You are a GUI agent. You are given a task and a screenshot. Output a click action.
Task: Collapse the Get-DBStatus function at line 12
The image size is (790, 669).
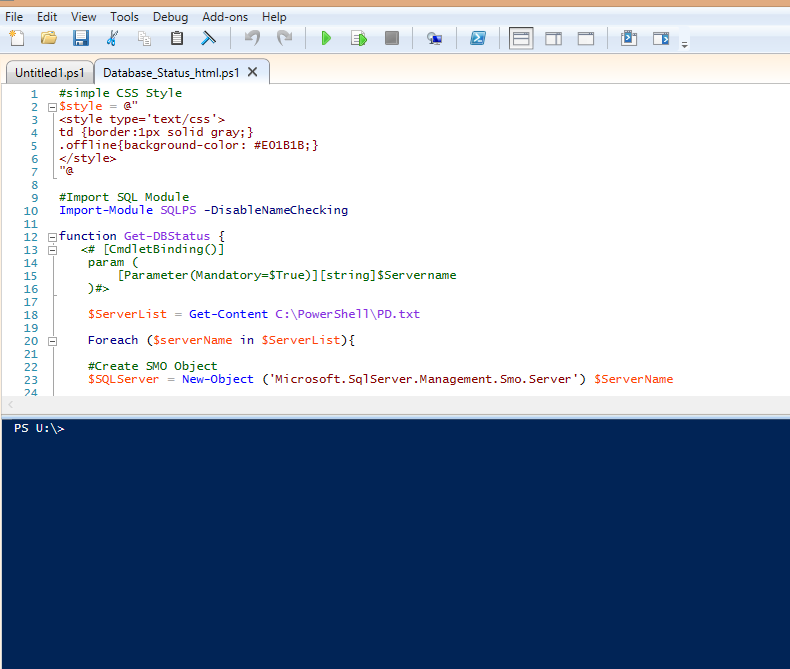(50, 236)
